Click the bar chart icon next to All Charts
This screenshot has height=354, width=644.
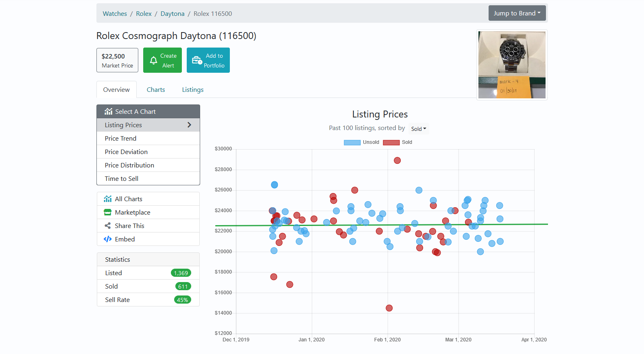click(107, 199)
